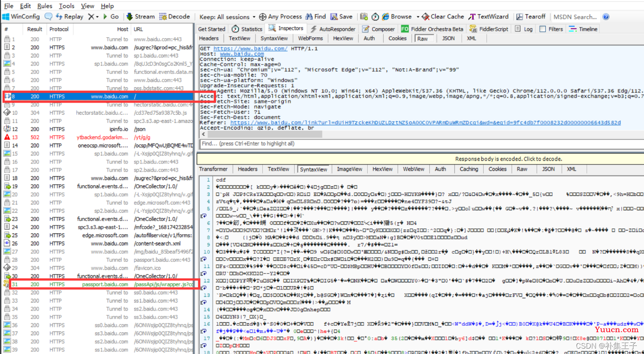Select session 12 ipinfo.io /json row
Viewport: 644px width, 354px height.
point(98,129)
